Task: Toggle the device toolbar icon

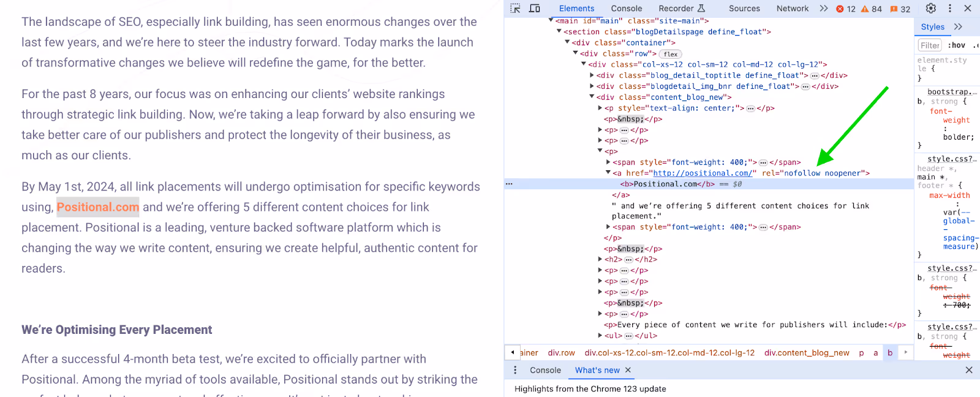Action: click(x=534, y=9)
